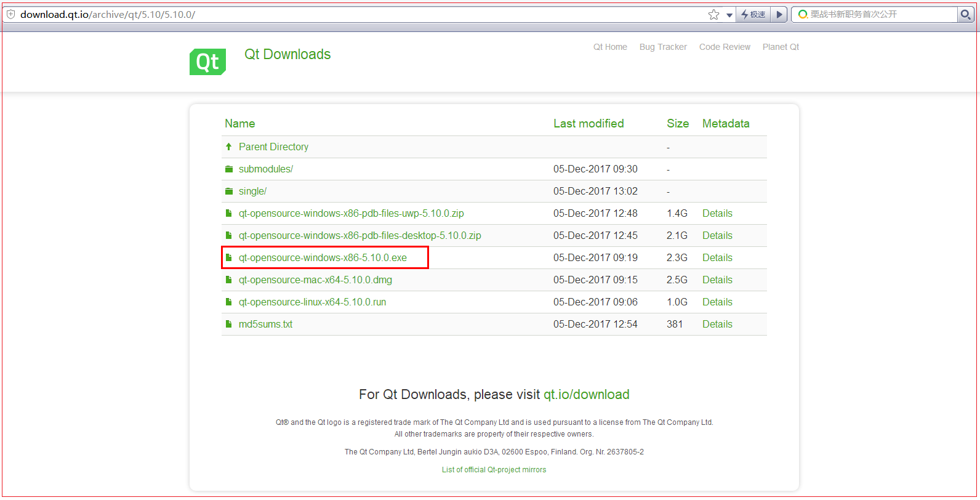Sort listing by Last modified column
Screen dimensions: 980x500
pos(588,123)
